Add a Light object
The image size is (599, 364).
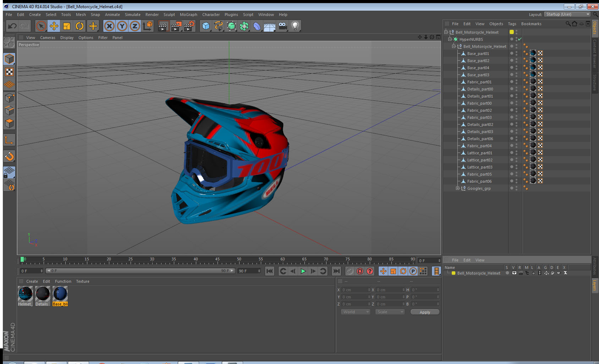click(295, 26)
